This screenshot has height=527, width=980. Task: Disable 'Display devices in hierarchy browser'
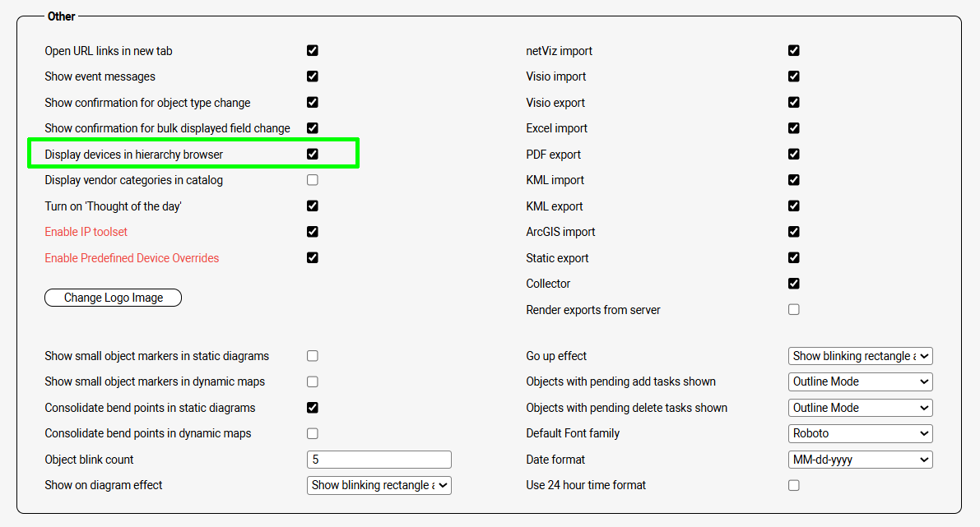313,154
